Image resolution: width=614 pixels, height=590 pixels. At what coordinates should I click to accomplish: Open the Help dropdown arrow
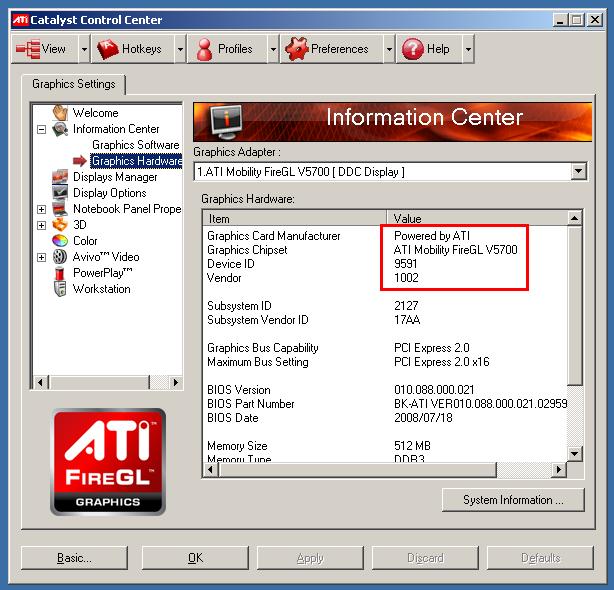point(468,49)
